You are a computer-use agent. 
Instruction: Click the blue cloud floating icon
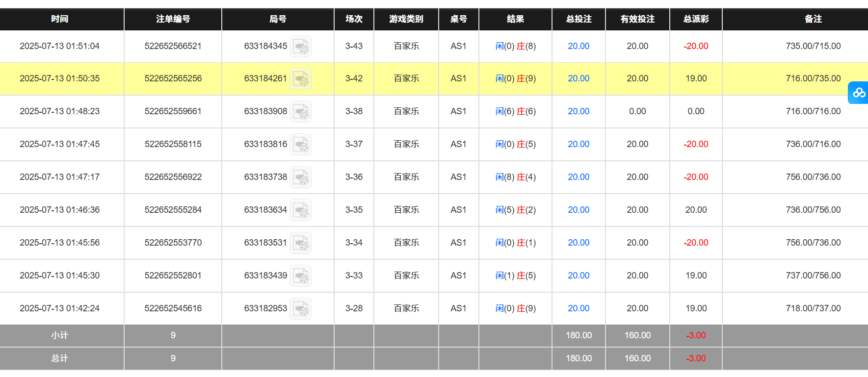[858, 93]
